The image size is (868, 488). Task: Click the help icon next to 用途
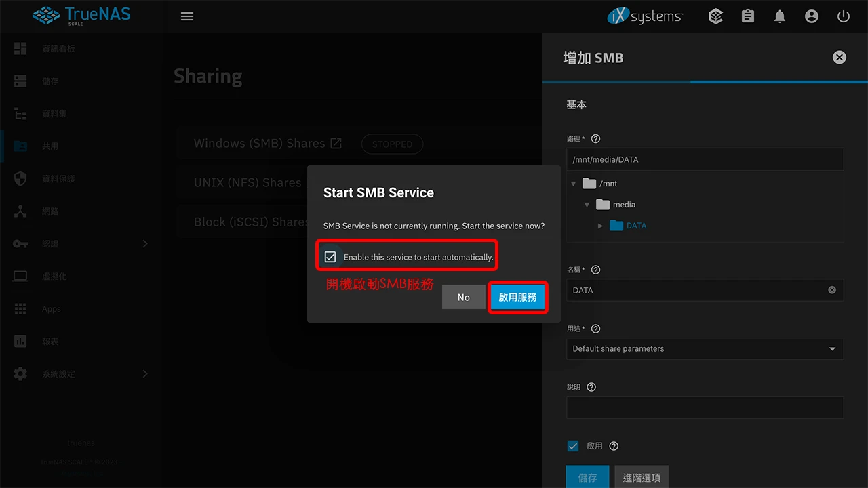coord(595,329)
